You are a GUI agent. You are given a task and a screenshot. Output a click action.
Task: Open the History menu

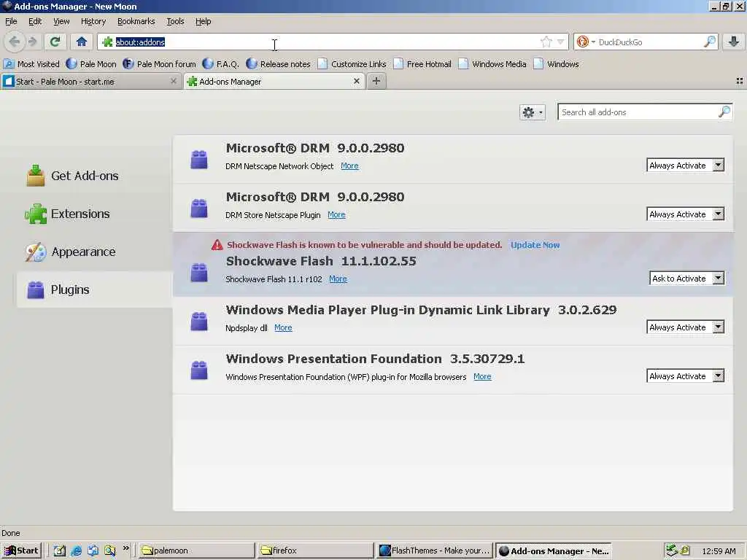[93, 21]
